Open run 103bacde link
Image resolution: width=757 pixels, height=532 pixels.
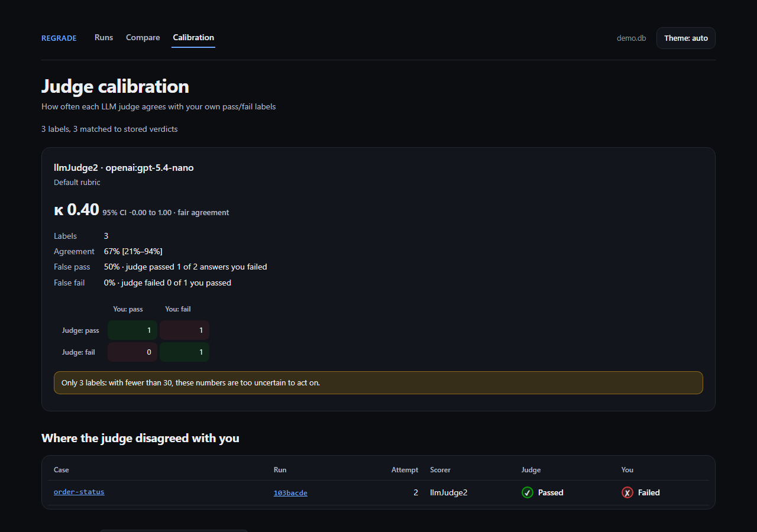pyautogui.click(x=290, y=492)
